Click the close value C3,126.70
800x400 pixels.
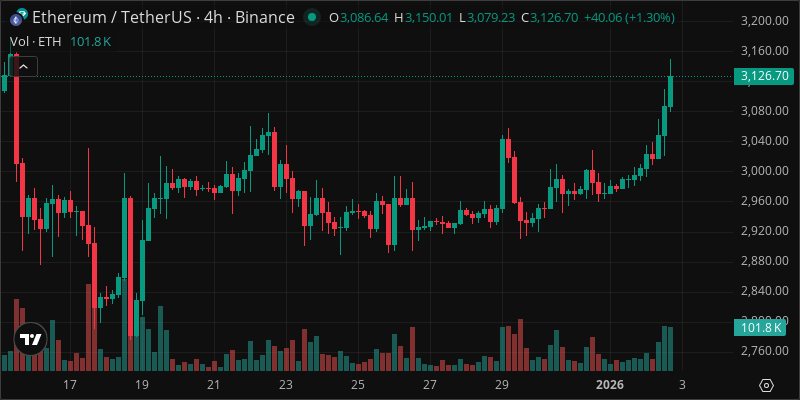pos(549,18)
